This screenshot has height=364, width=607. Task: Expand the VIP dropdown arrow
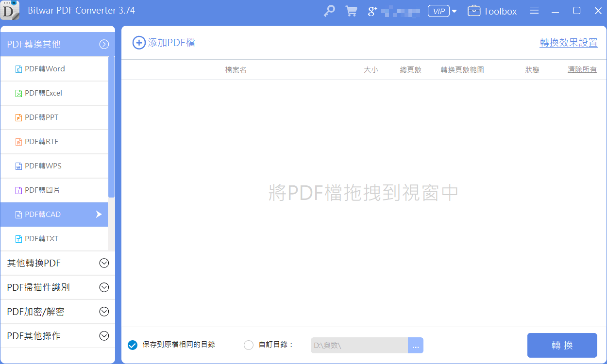point(455,11)
